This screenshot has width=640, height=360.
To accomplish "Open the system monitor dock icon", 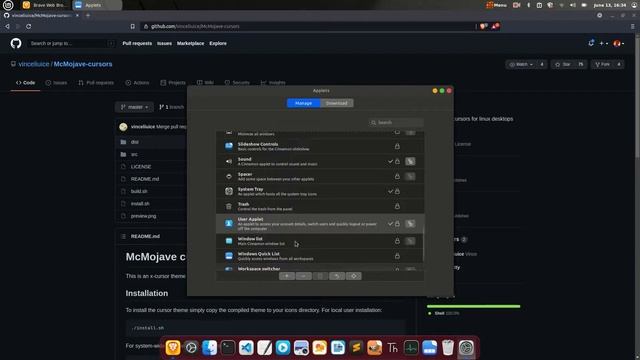I will (x=411, y=348).
